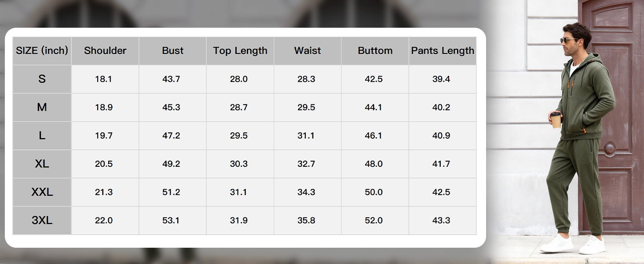Select the 3XL size row label
This screenshot has width=644, height=264.
(x=42, y=220)
